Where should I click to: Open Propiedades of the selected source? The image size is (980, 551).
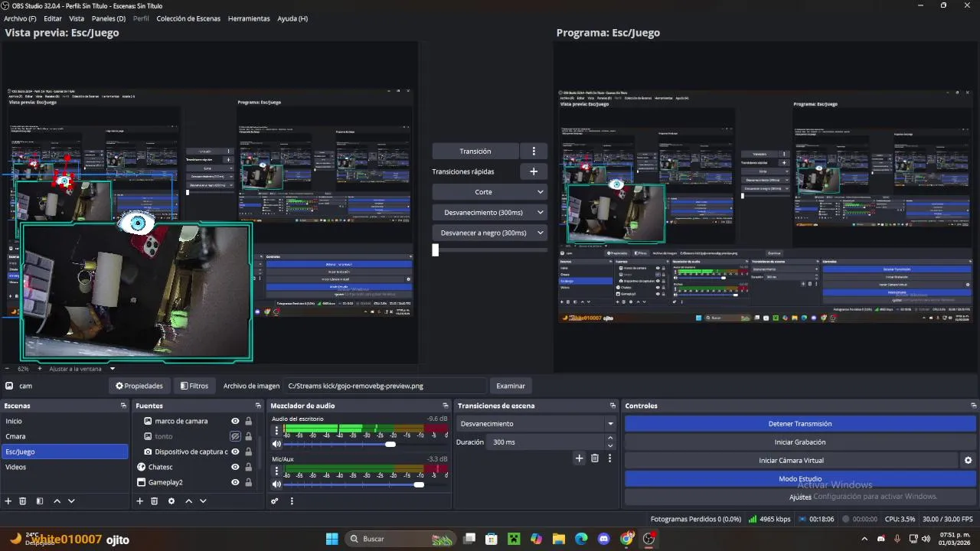pyautogui.click(x=139, y=386)
